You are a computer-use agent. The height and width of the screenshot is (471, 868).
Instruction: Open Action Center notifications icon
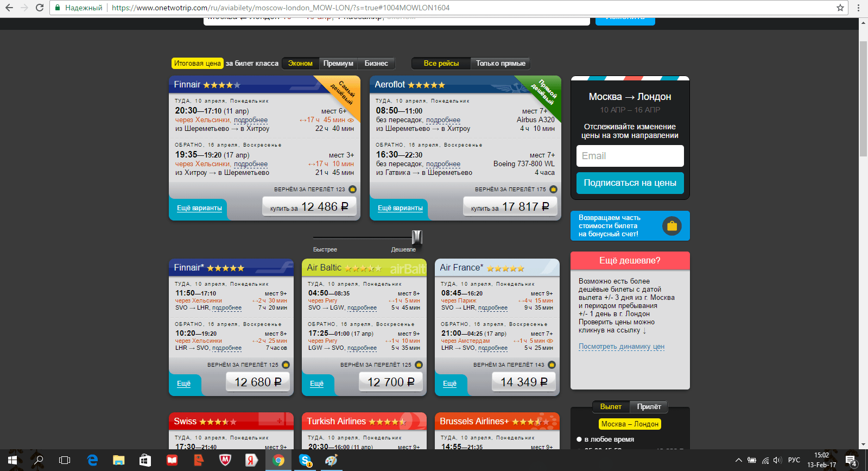(x=851, y=461)
